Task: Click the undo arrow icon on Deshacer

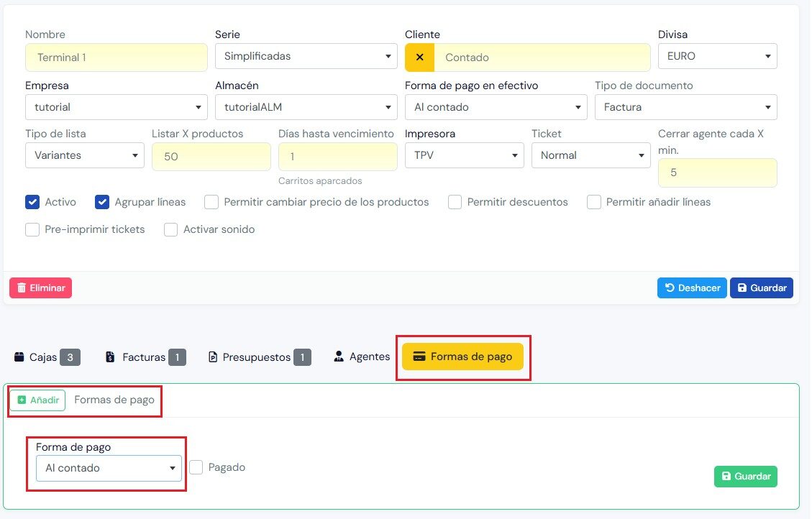Action: coord(670,288)
